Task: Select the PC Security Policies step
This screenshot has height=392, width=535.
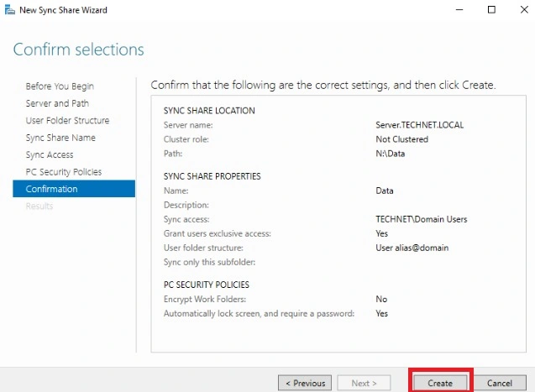Action: [x=64, y=172]
